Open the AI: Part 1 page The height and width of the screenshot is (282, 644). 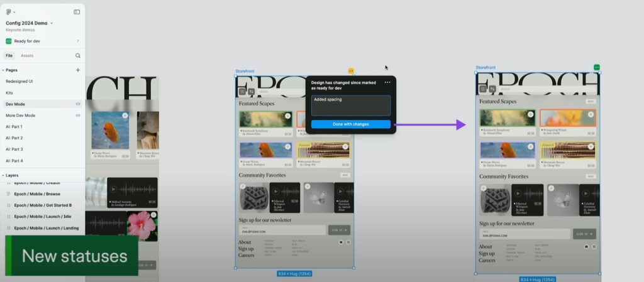[14, 127]
